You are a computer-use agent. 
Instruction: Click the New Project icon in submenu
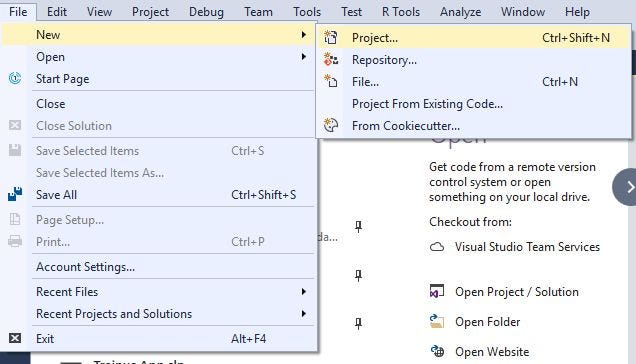pos(331,37)
